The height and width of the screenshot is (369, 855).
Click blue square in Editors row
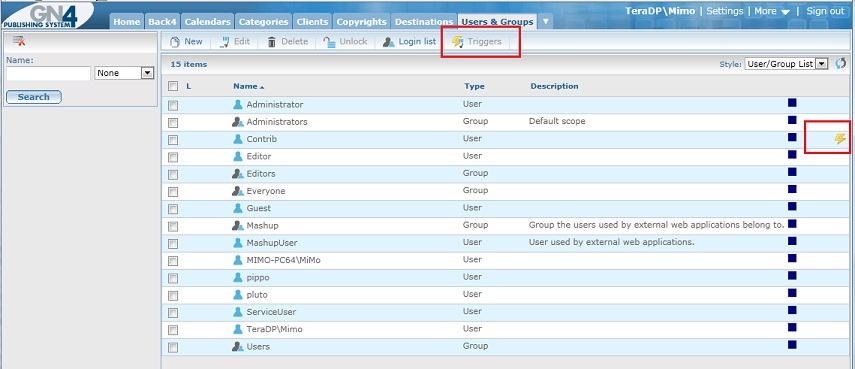pos(792,172)
